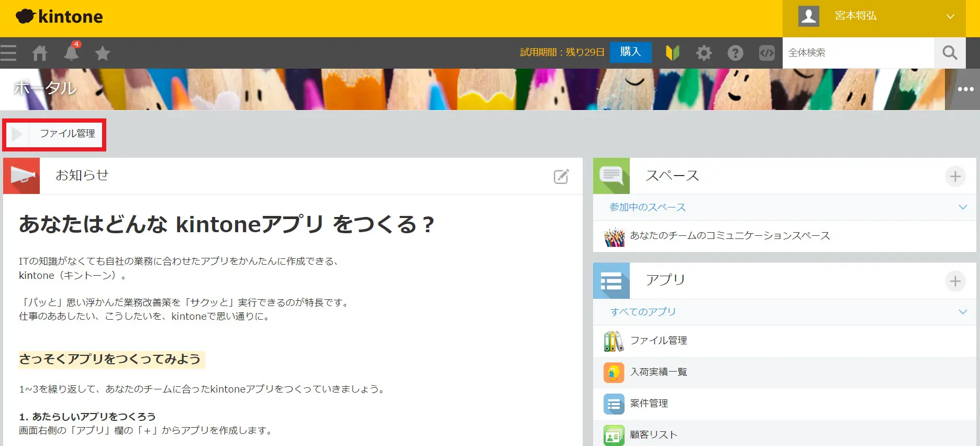Click the 参加中のスペース filter label
Viewport: 980px width, 446px height.
[648, 207]
